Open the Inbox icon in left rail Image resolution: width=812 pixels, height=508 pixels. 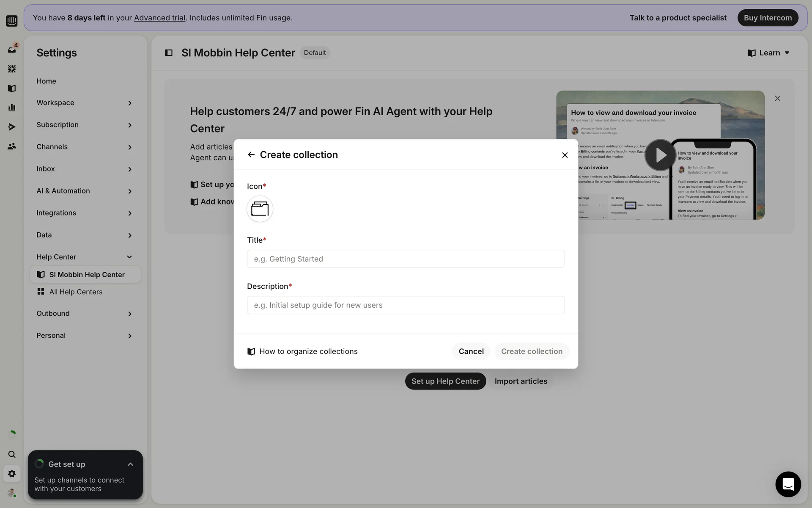tap(12, 50)
